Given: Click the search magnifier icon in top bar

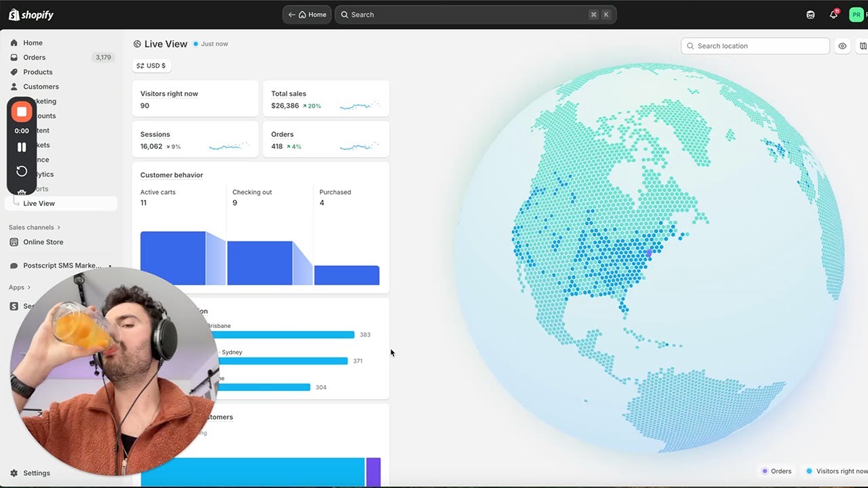Looking at the screenshot, I should (344, 14).
